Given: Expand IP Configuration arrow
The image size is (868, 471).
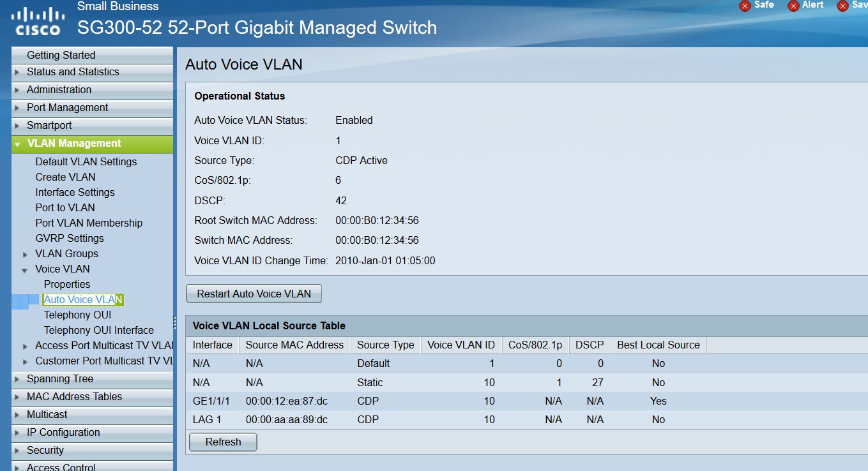Looking at the screenshot, I should [17, 433].
